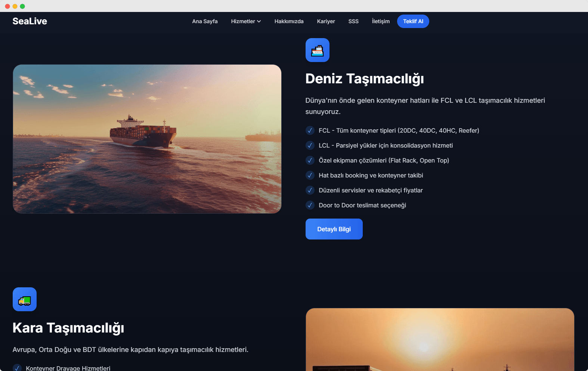Click 'Hat bazlı booking ve konteyner takibi' text
The width and height of the screenshot is (588, 371).
[x=371, y=175]
